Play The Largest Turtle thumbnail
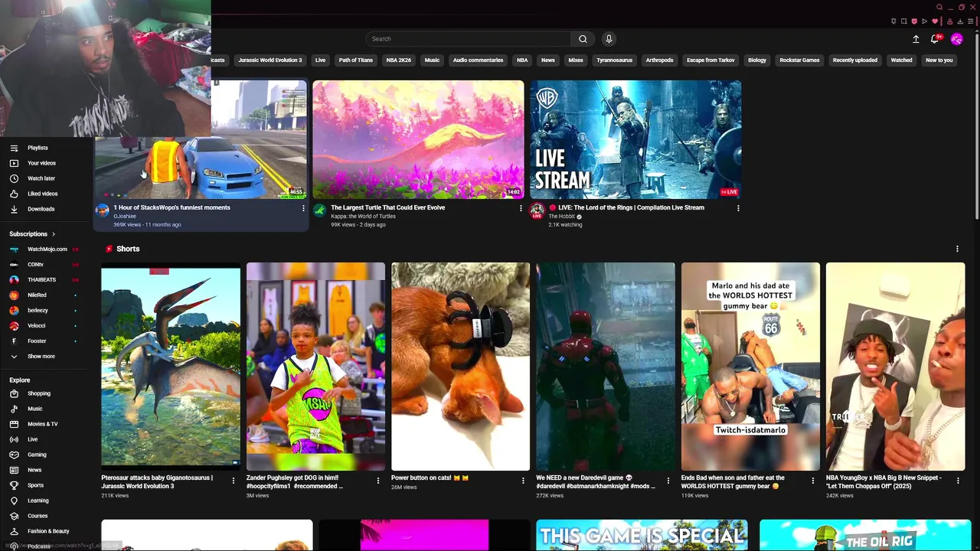The width and height of the screenshot is (980, 551). [x=418, y=139]
